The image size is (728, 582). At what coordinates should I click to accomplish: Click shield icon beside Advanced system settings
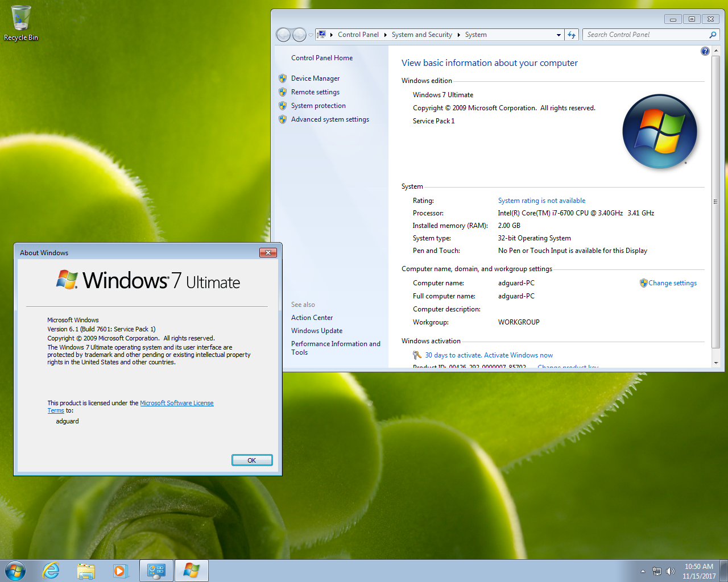pos(283,119)
